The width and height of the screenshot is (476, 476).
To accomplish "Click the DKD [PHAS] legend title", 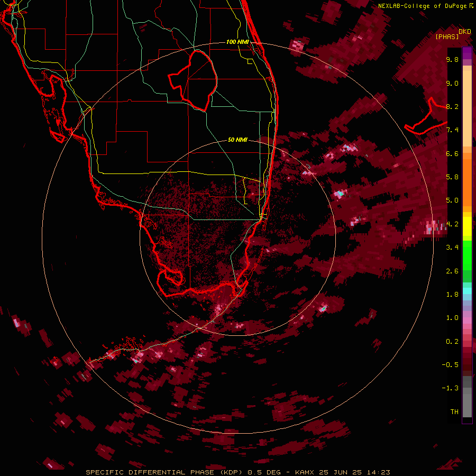I will click(453, 34).
